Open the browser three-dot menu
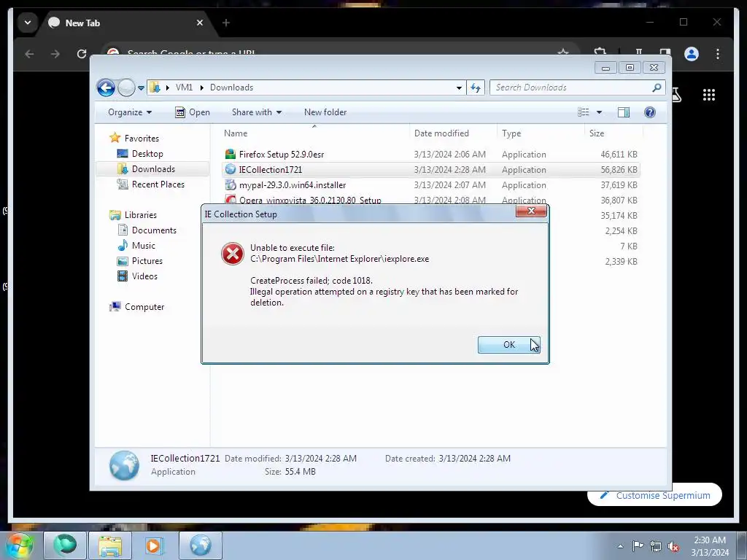747x560 pixels. pos(718,54)
